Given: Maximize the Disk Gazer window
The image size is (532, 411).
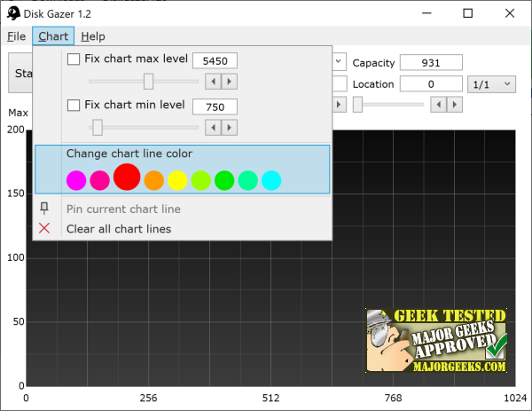Looking at the screenshot, I should click(468, 13).
